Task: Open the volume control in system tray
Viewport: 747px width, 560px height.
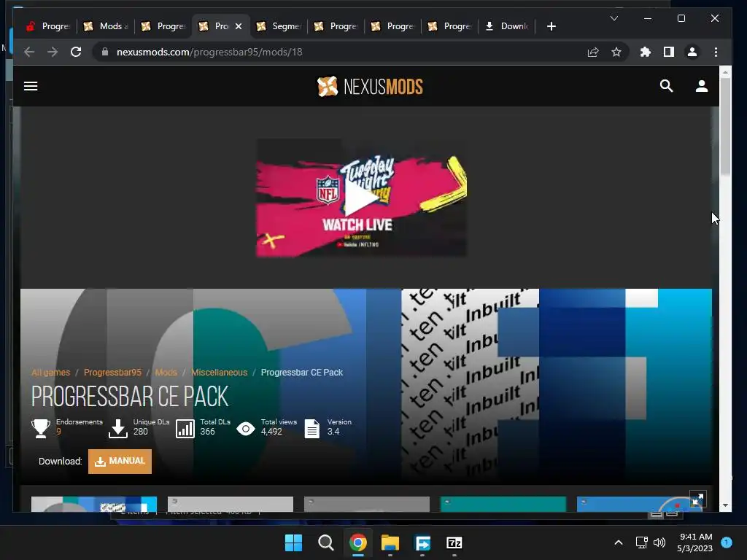Action: (x=659, y=542)
